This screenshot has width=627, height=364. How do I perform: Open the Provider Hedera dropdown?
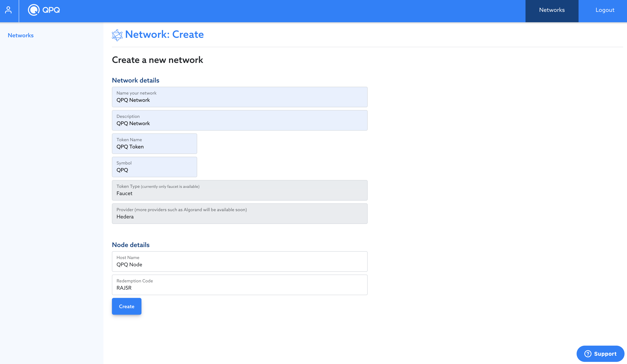click(x=239, y=214)
